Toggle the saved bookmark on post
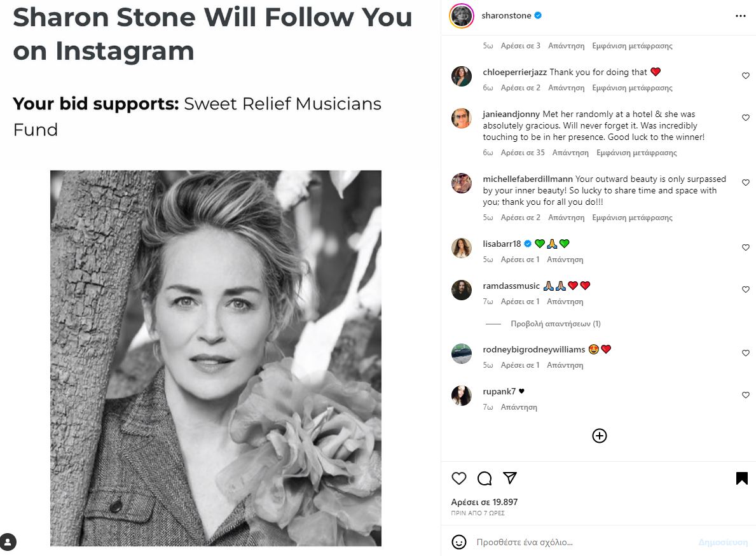 point(741,478)
